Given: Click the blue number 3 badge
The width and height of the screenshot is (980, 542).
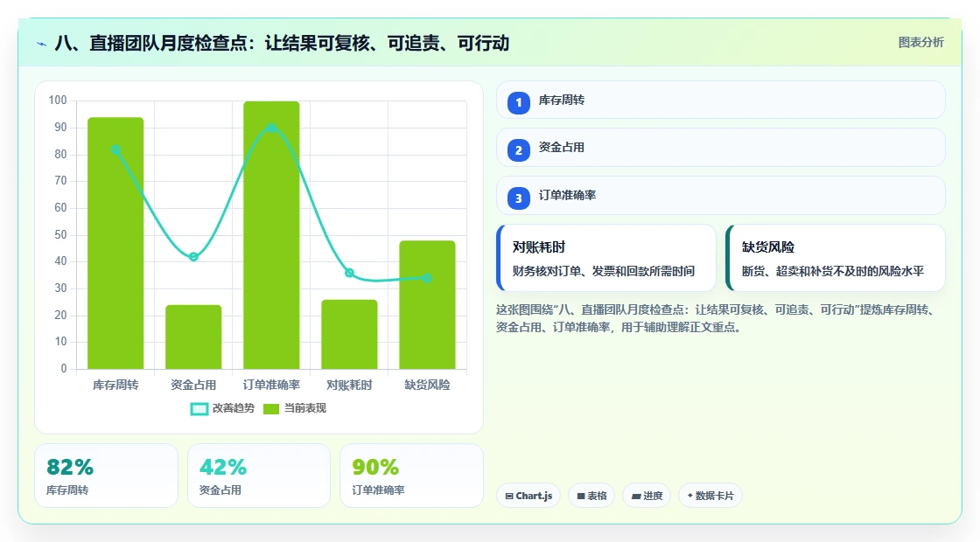Looking at the screenshot, I should click(x=519, y=198).
